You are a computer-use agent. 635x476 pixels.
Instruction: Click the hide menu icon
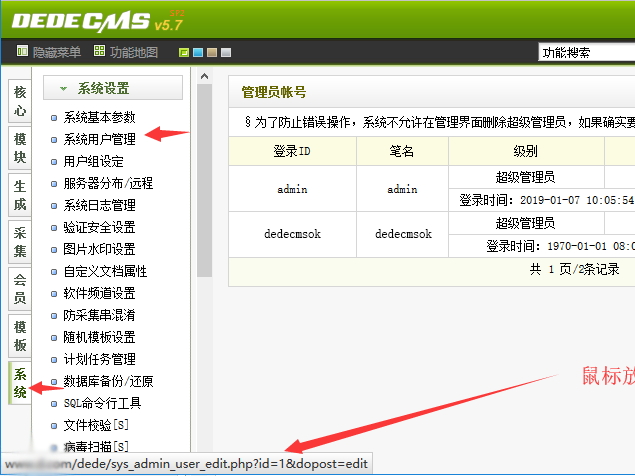pyautogui.click(x=22, y=51)
